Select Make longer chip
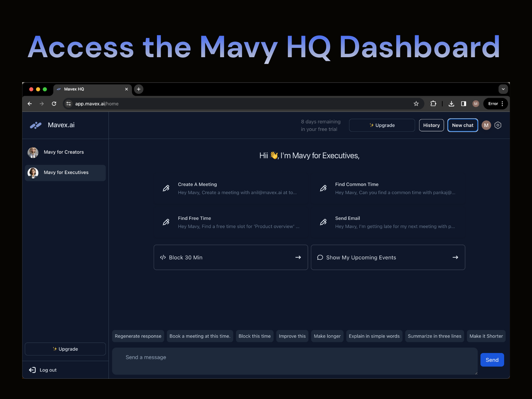Screen dimensions: 532x399 [x=327, y=336]
